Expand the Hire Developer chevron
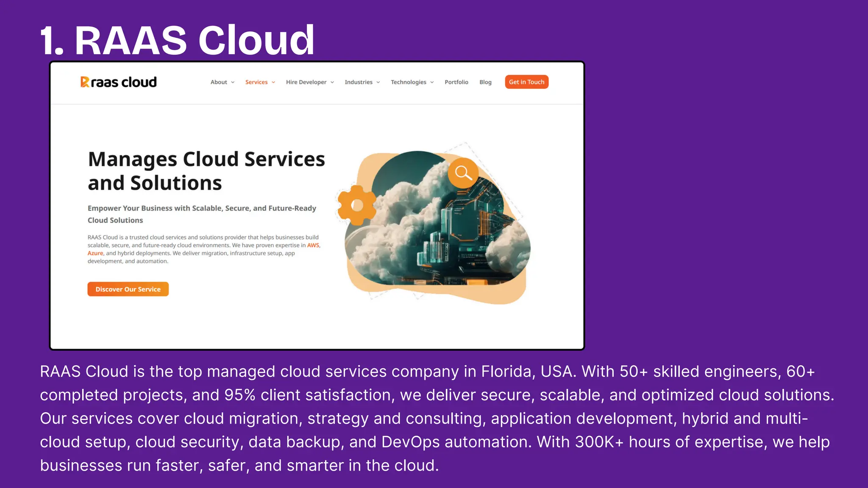This screenshot has width=868, height=488. pos(332,82)
